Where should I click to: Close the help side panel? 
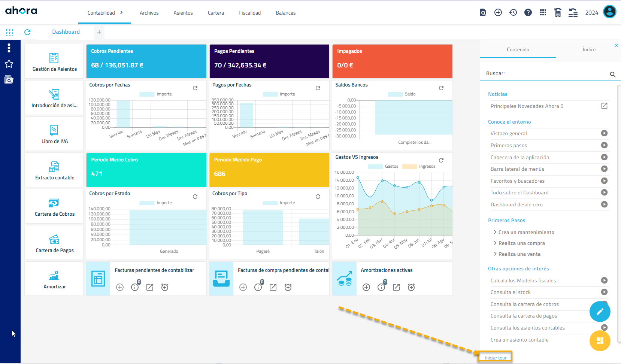[x=617, y=45]
